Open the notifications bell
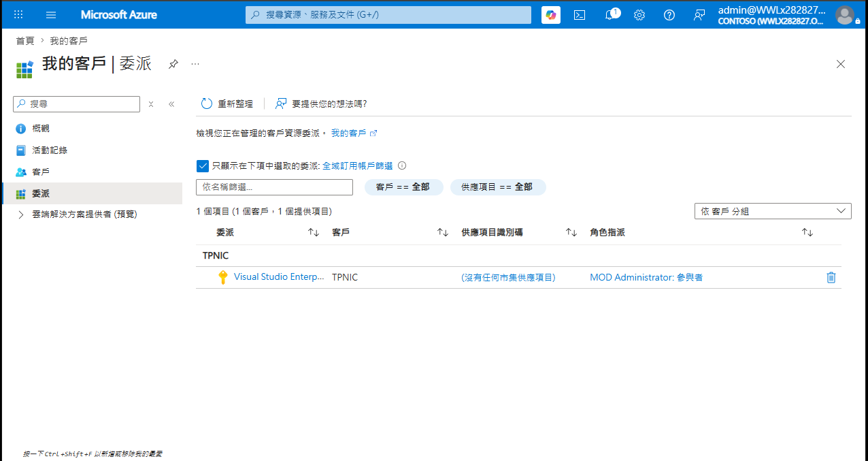 610,14
